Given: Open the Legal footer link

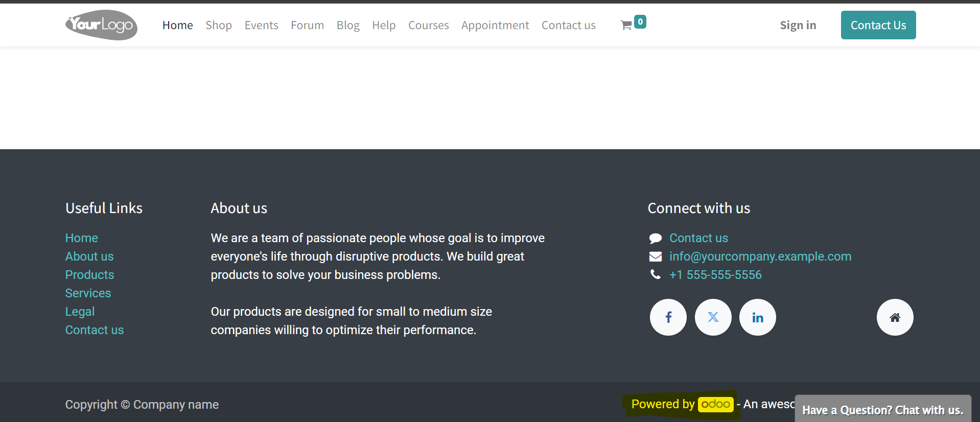Looking at the screenshot, I should tap(80, 312).
